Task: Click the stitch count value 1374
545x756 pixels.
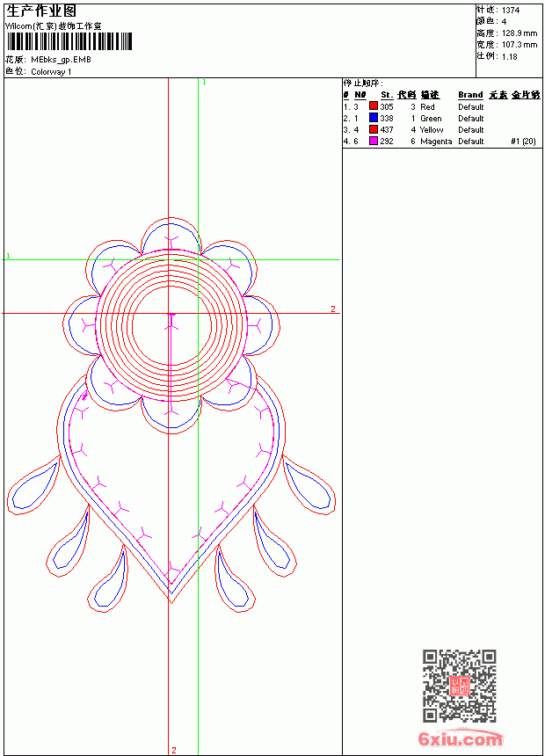Action: pos(511,11)
